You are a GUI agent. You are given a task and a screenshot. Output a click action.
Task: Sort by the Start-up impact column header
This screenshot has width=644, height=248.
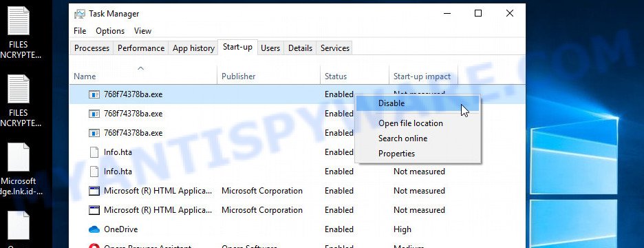423,76
